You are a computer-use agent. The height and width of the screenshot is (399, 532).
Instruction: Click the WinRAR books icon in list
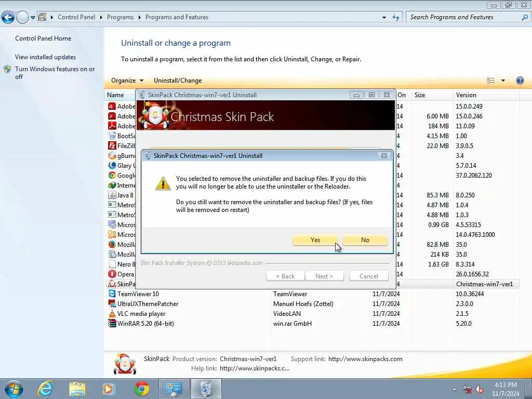(112, 323)
